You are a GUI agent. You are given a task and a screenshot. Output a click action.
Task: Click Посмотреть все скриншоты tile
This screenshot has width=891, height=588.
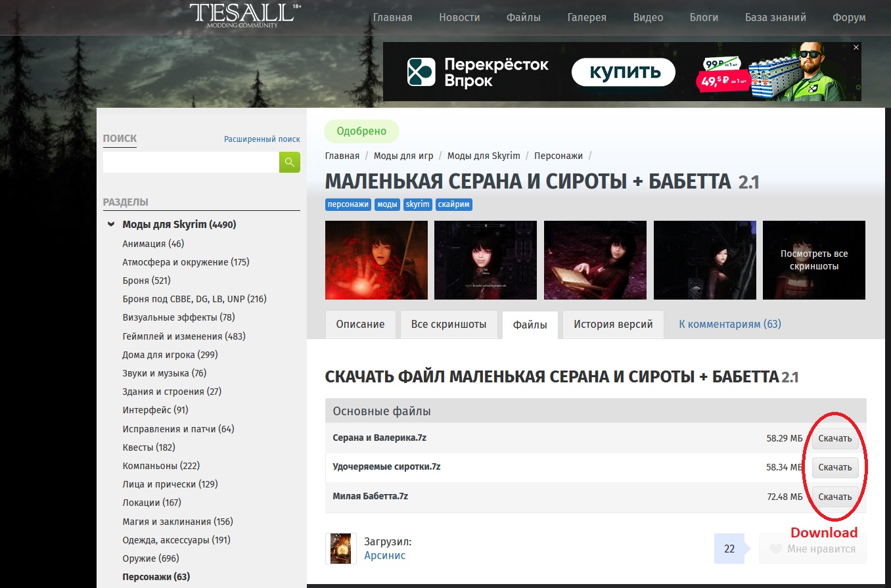814,260
